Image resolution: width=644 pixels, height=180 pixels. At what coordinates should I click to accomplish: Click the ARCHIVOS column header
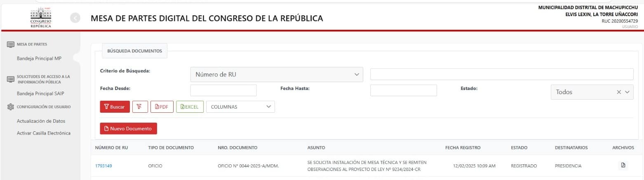pos(623,147)
